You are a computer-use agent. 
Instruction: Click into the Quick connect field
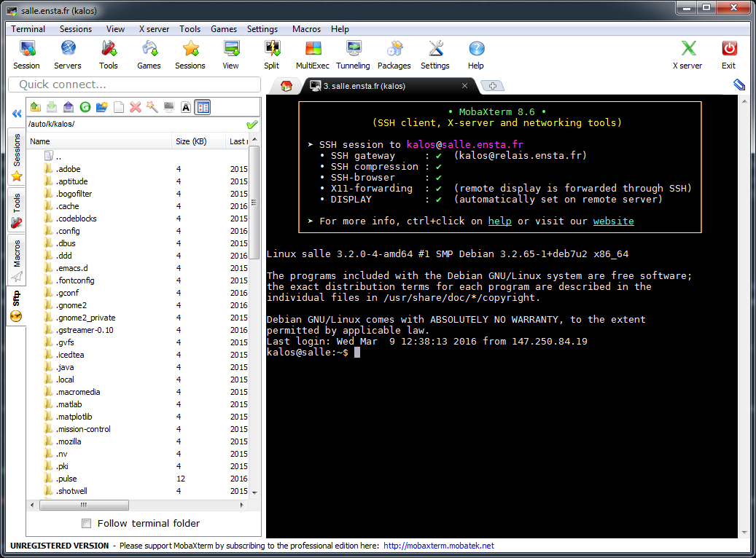point(135,85)
